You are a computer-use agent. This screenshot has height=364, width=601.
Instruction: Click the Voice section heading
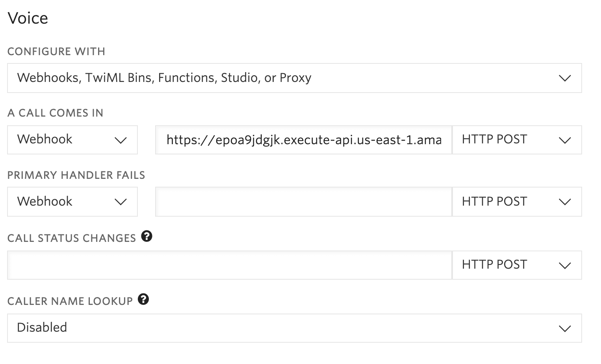coord(28,18)
